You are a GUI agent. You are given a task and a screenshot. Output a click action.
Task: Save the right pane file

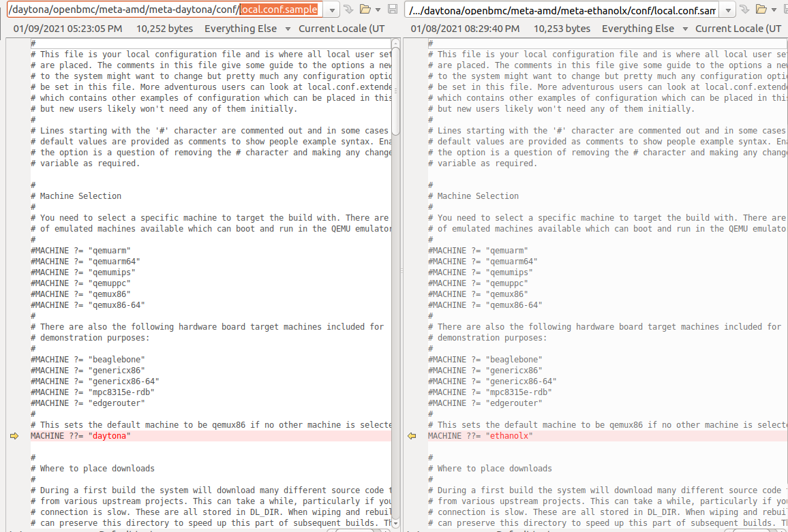(785, 10)
